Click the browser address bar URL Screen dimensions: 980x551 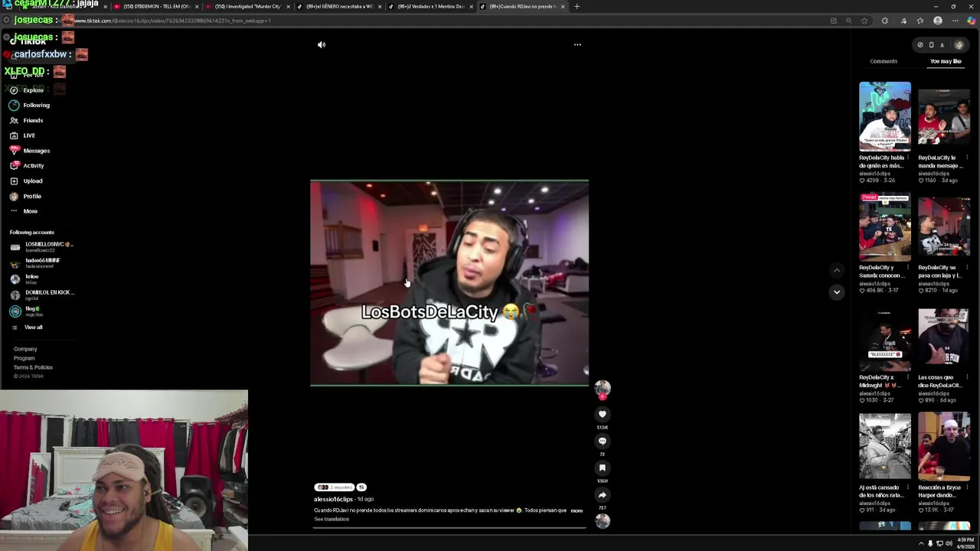pos(172,21)
